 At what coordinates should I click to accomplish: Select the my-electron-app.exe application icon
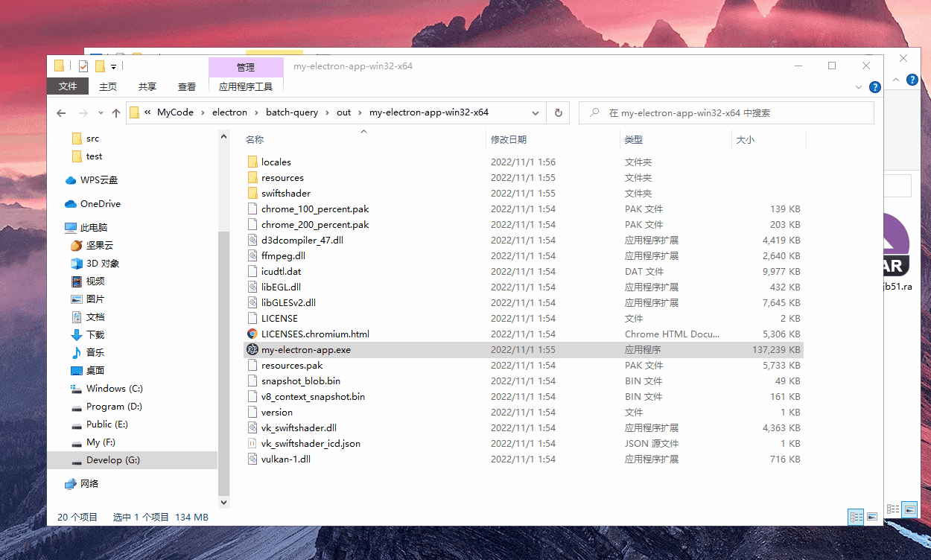point(252,349)
